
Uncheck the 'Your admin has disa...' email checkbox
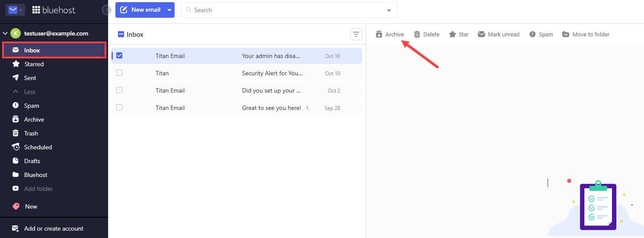(x=119, y=55)
